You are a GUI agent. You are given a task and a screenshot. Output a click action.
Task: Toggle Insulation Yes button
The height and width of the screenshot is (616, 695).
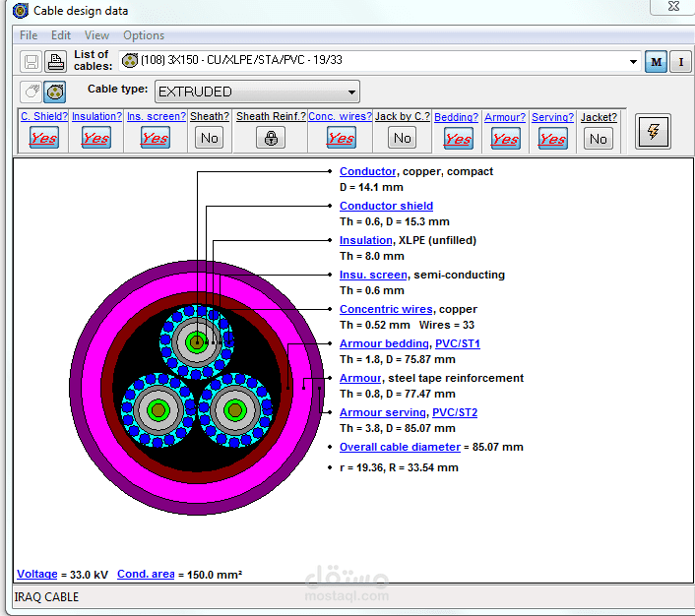(x=96, y=138)
